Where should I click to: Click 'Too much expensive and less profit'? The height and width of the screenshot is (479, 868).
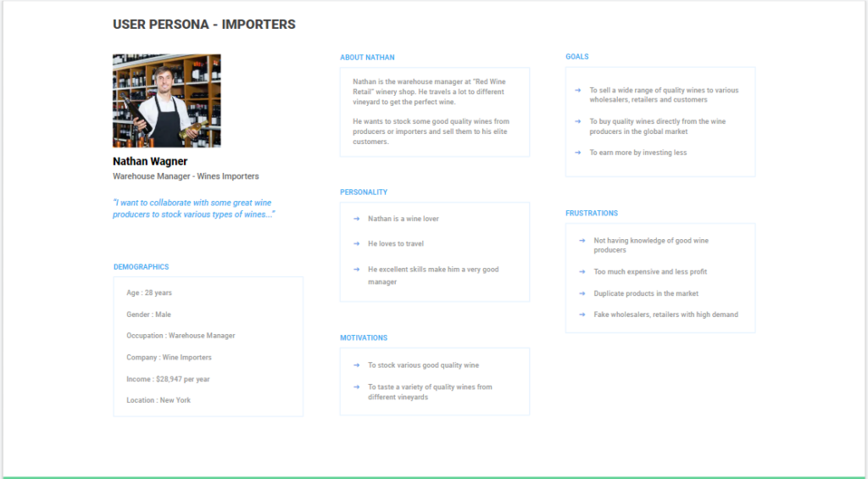tap(650, 271)
